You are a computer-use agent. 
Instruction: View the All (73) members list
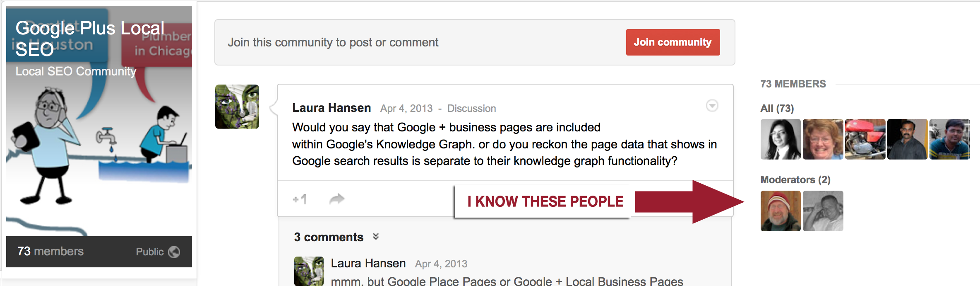777,109
